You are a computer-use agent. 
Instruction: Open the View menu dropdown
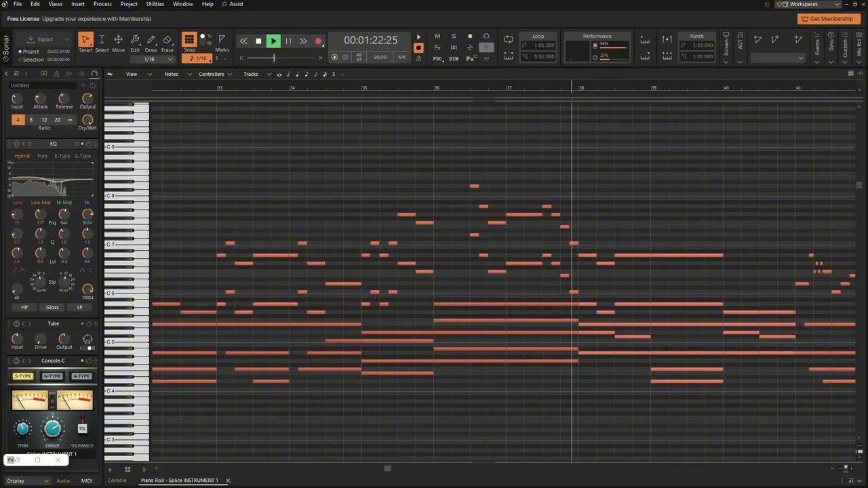pyautogui.click(x=150, y=75)
